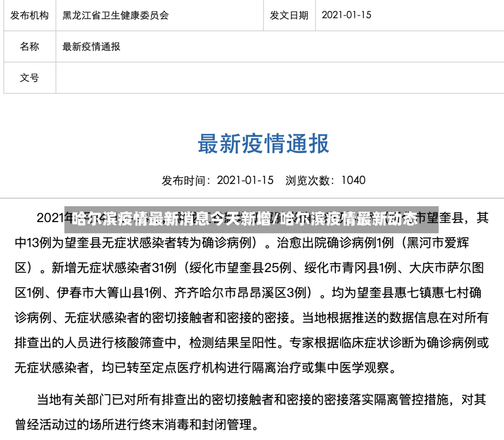Click the line starting '无症状感染者,均已转至定点医疗机构'
Viewport: 504px width, 440px height.
[206, 368]
